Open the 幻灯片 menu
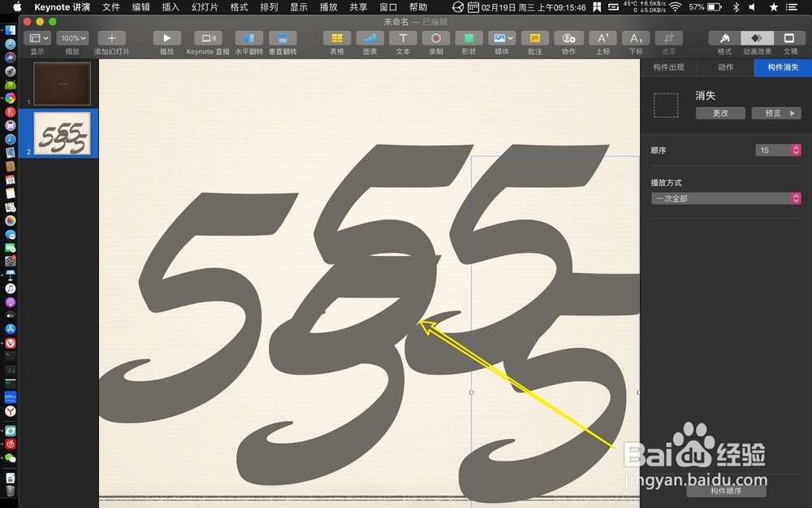The image size is (812, 508). pos(204,7)
